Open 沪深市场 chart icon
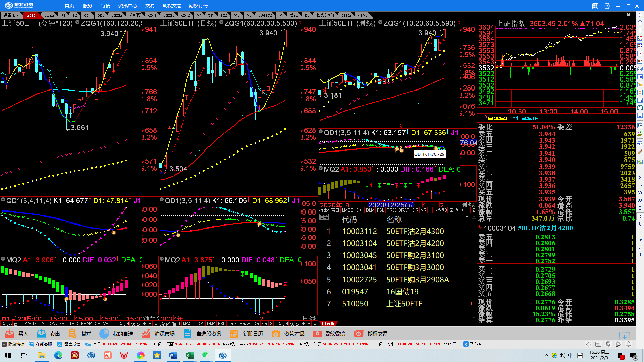Viewport: 644px width, 362px height. [x=146, y=334]
